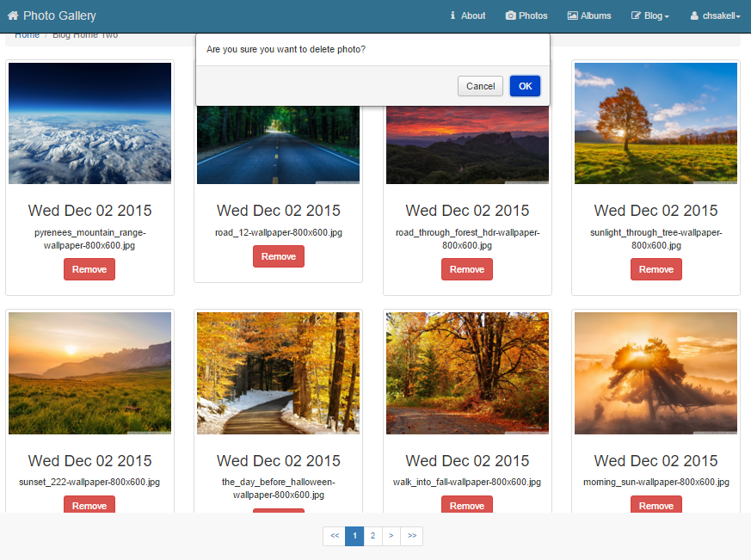Screen dimensions: 751x560
Task: Go to pagination page 2
Action: [372, 536]
